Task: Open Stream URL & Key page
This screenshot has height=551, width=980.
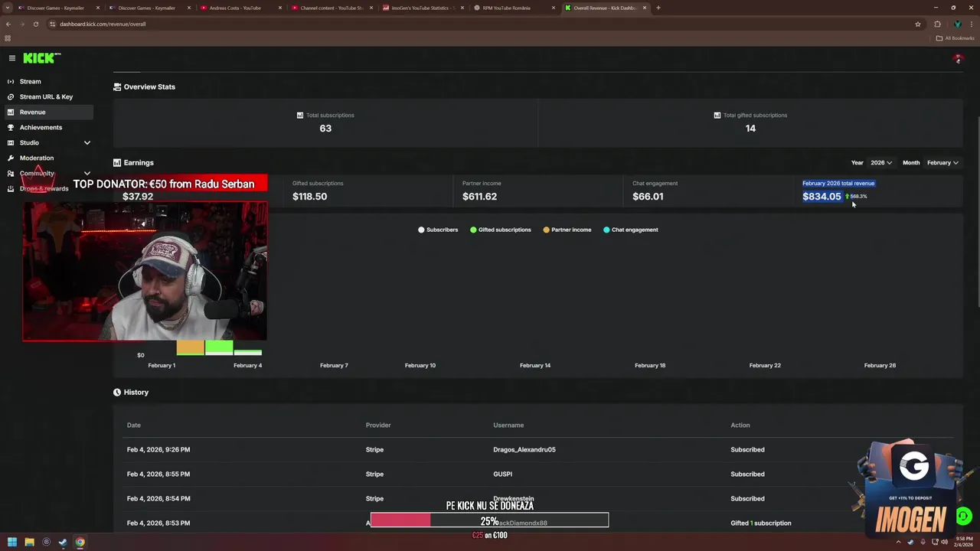Action: (46, 96)
